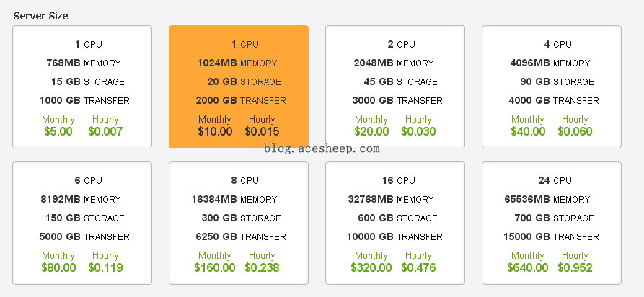Click the $0.015 hourly price

coord(262,131)
